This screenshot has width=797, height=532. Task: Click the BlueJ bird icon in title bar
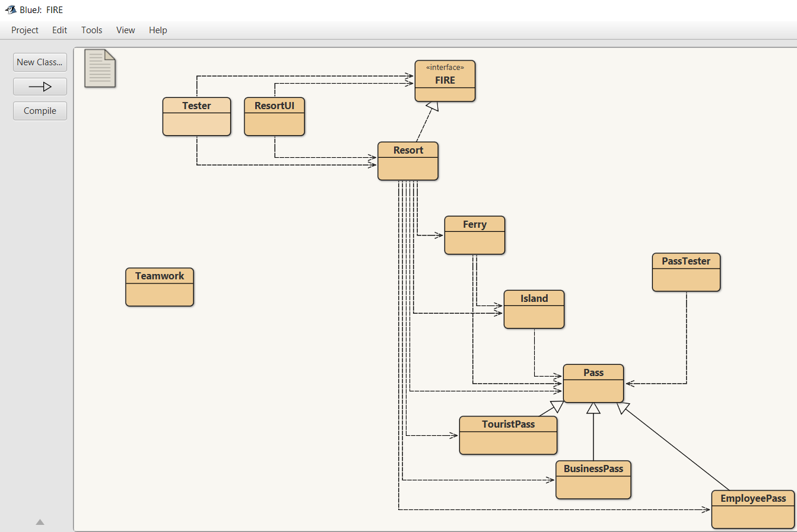coord(10,9)
